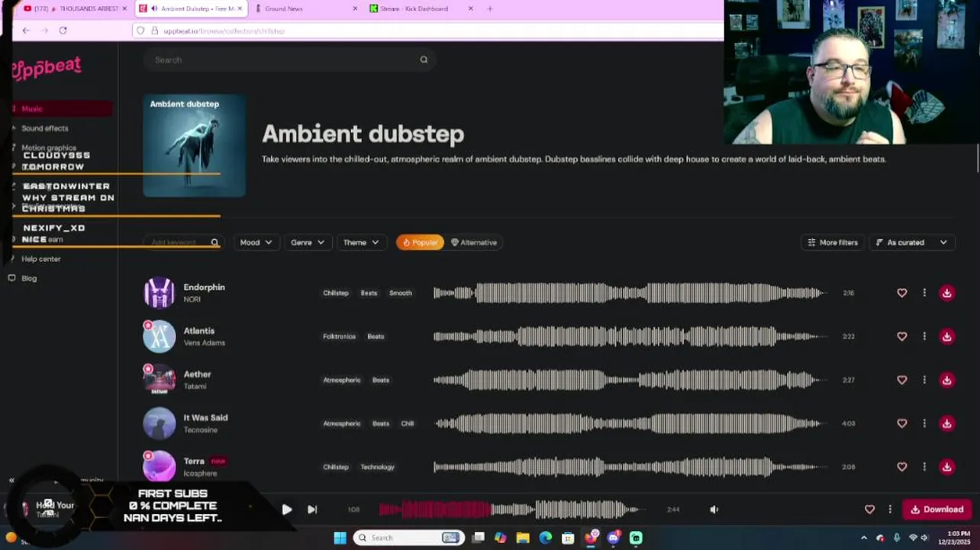Viewport: 980px width, 550px height.
Task: Reload the page
Action: tap(63, 31)
